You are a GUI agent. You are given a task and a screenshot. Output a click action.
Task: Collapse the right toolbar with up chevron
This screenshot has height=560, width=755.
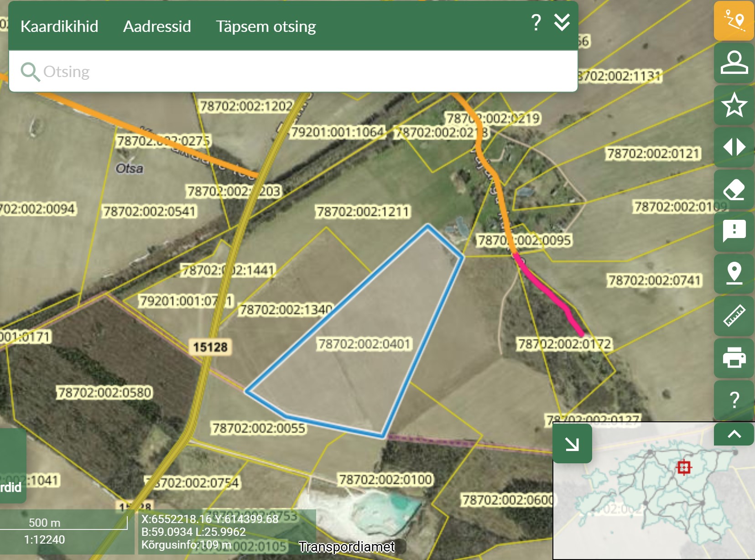[x=734, y=434]
